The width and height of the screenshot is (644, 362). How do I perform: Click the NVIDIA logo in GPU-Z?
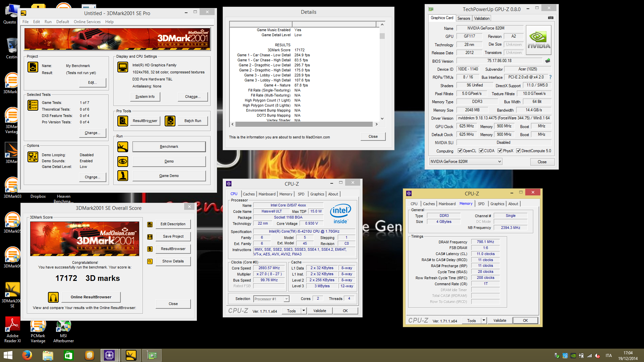pyautogui.click(x=539, y=40)
